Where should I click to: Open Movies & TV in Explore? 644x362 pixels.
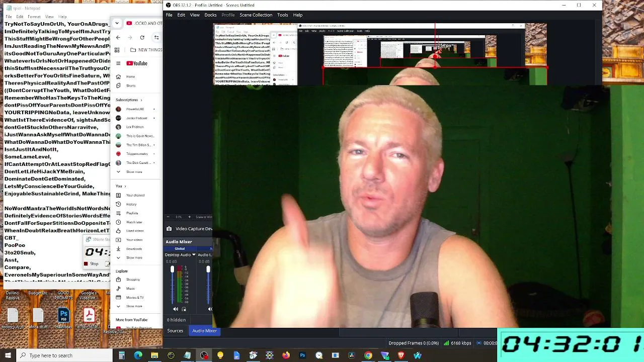click(x=135, y=298)
